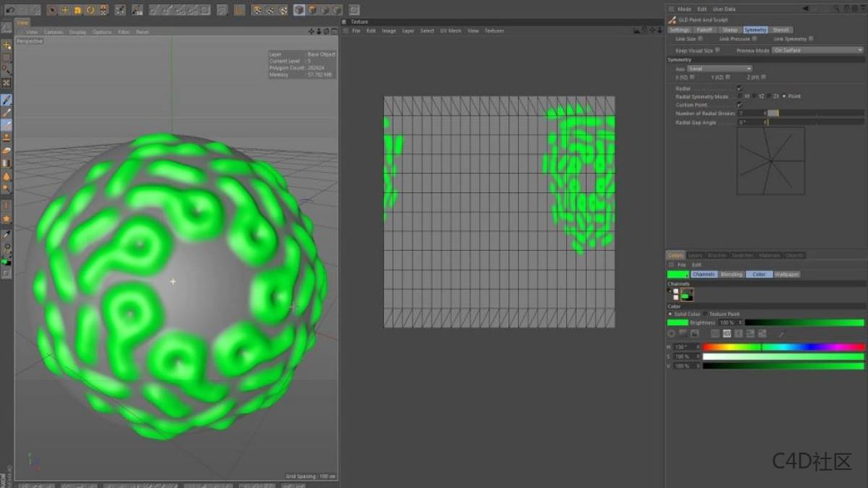This screenshot has width=868, height=488.
Task: Click the channel texture thumbnail
Action: (x=686, y=294)
